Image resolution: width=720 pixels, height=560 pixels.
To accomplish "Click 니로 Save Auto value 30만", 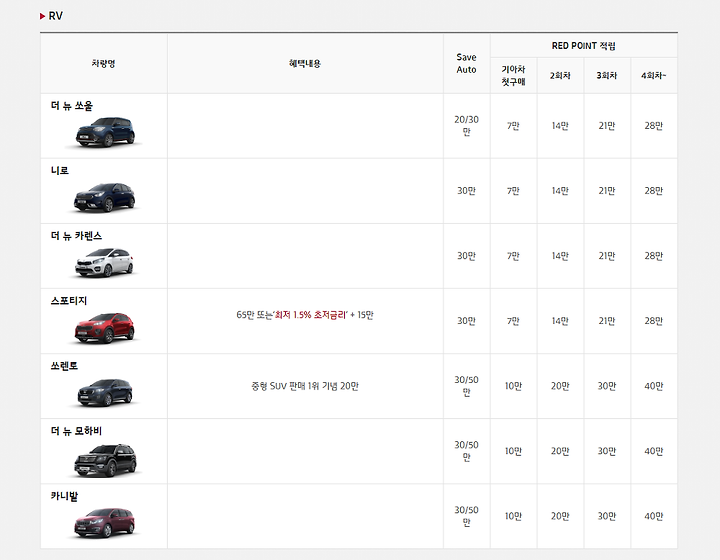I will point(467,190).
